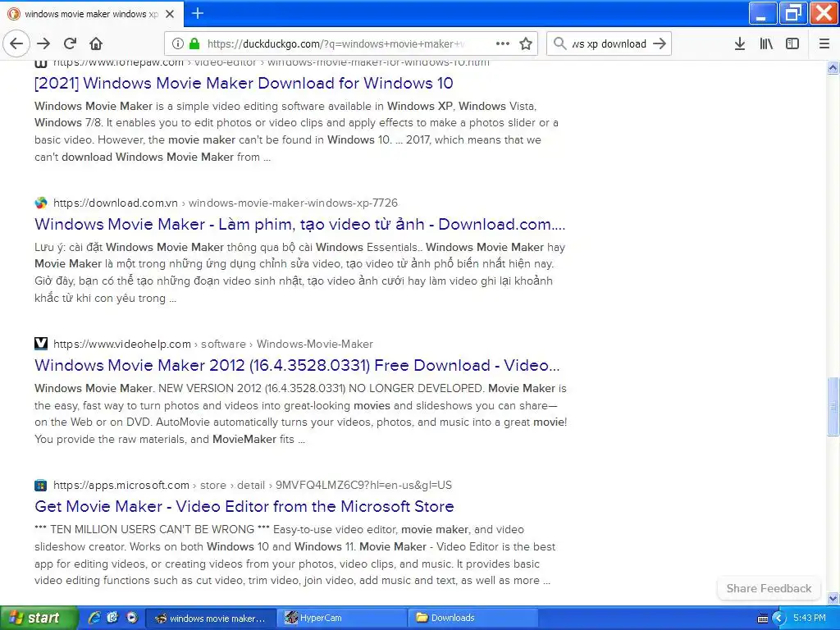This screenshot has width=840, height=630.
Task: Click the Share Feedback button
Action: click(x=769, y=588)
